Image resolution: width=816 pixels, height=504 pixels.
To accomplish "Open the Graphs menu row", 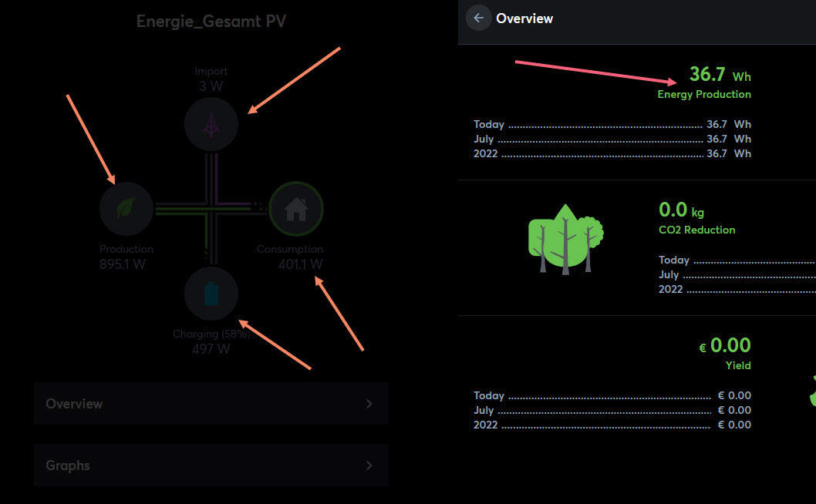I will click(x=211, y=465).
